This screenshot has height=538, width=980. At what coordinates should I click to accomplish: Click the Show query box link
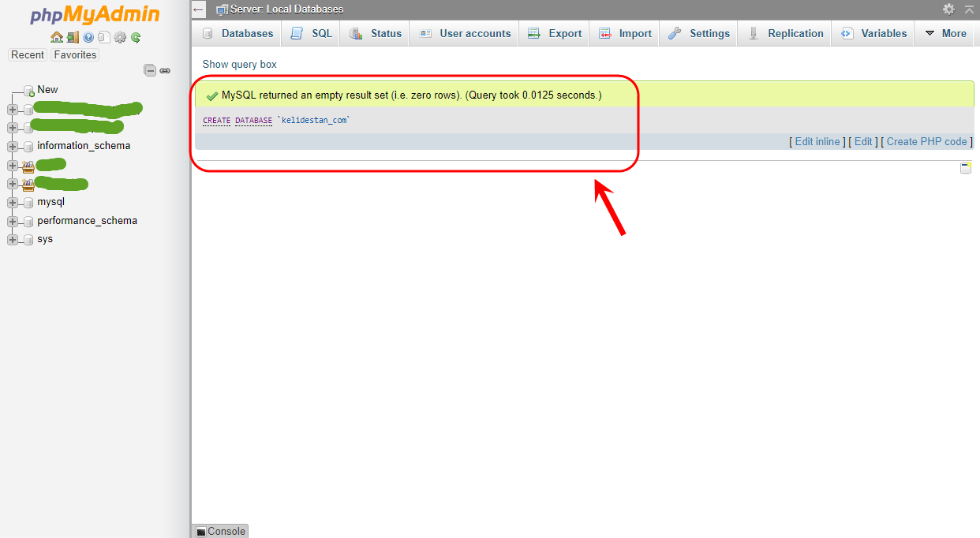pyautogui.click(x=240, y=65)
